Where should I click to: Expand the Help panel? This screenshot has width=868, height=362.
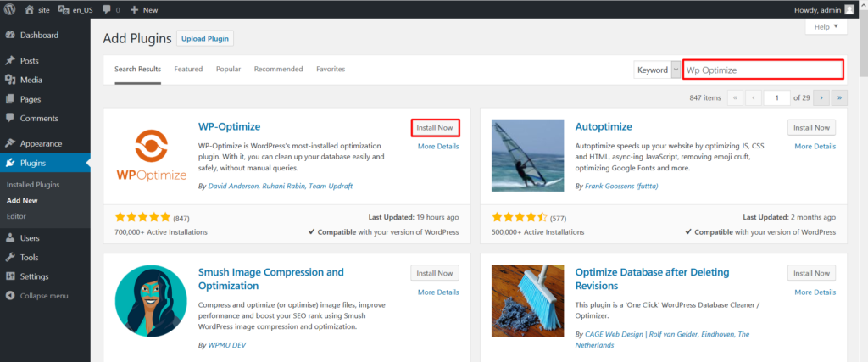826,26
